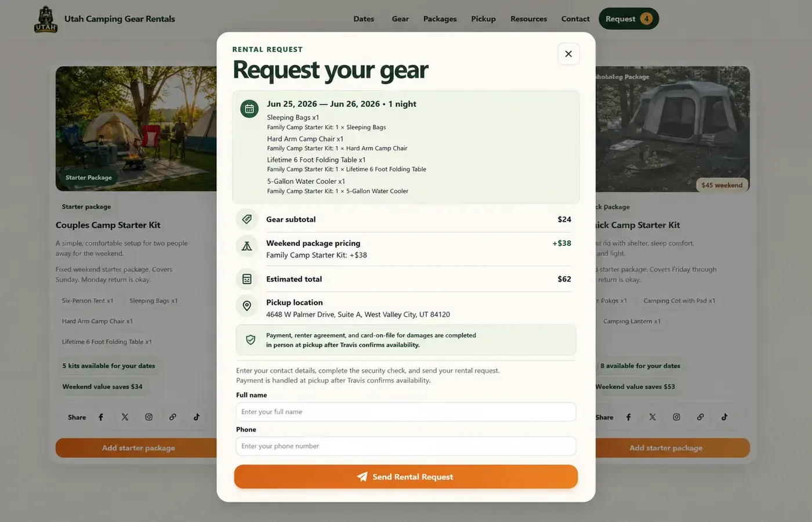The image size is (812, 522).
Task: Click the '$45 weekend' price tag
Action: [722, 185]
